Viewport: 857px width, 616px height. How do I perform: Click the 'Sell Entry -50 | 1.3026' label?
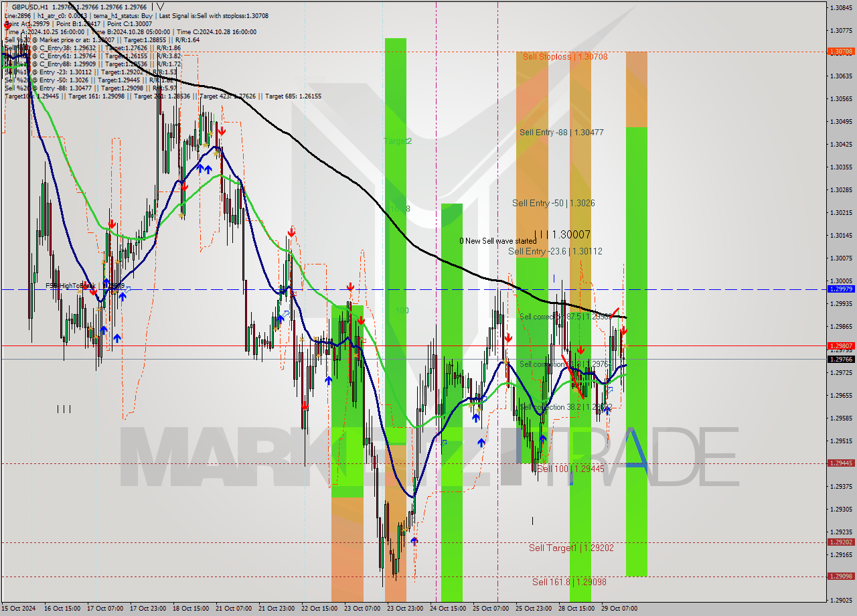pyautogui.click(x=553, y=203)
